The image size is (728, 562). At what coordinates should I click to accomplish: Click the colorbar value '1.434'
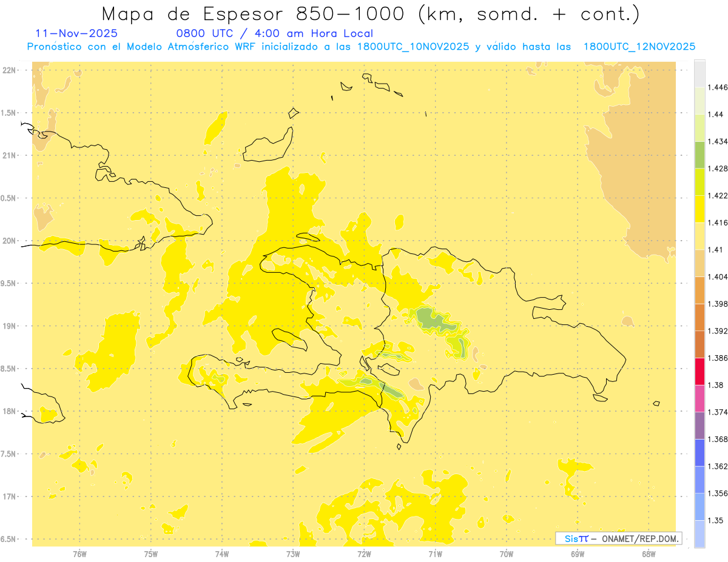tap(717, 141)
